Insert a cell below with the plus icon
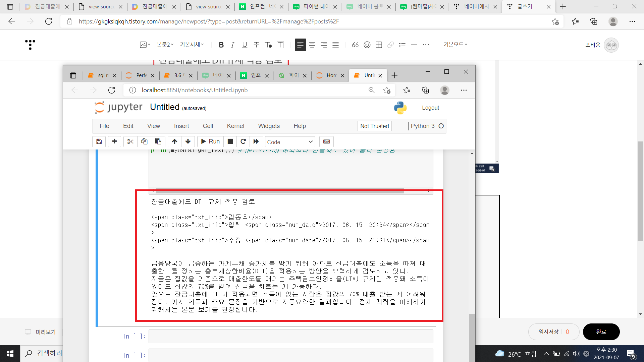Viewport: 644px width, 362px height. tap(114, 141)
